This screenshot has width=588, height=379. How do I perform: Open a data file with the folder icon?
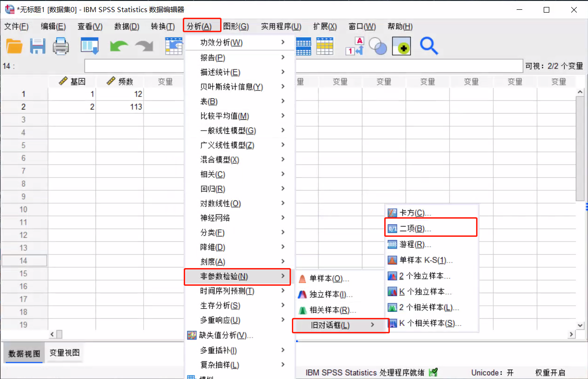pos(15,46)
